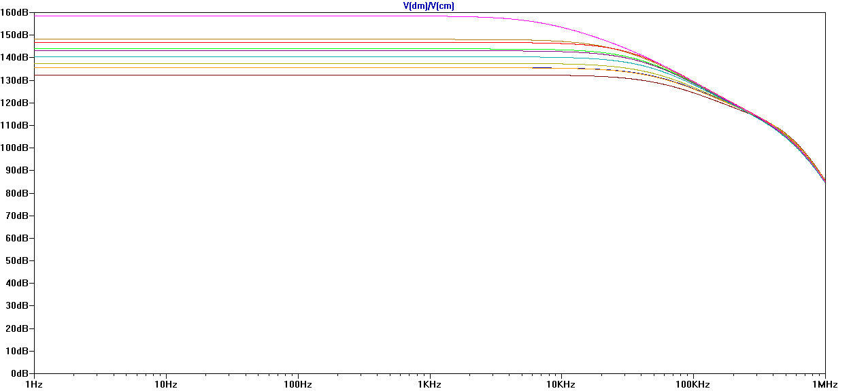Click the 100dB axis label
The height and width of the screenshot is (391, 868).
[x=14, y=148]
